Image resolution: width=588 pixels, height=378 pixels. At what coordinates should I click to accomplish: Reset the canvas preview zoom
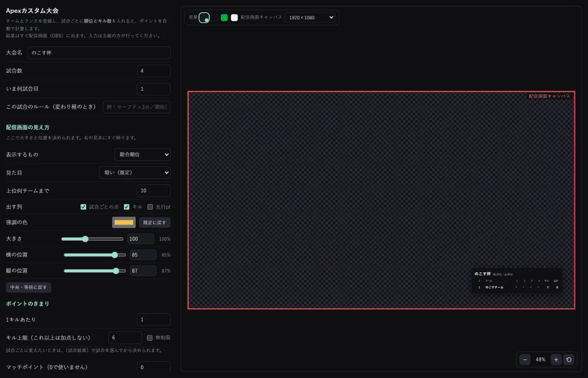click(x=569, y=359)
